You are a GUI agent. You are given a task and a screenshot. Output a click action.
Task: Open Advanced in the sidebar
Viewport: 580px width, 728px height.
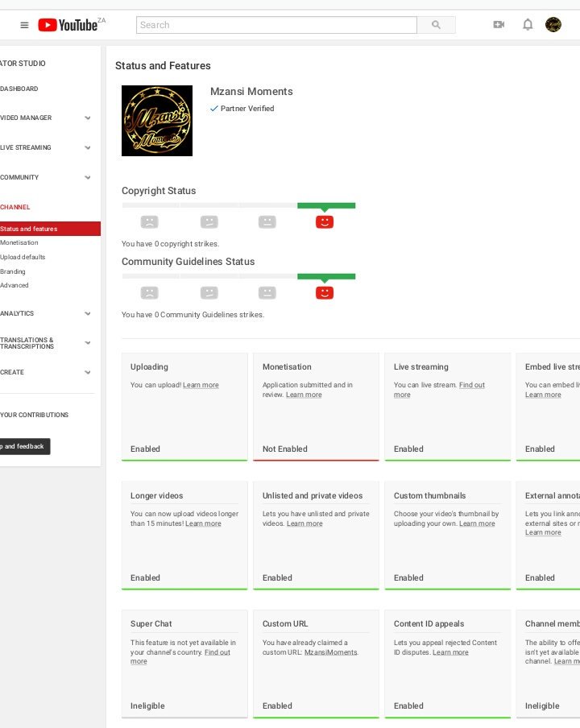point(14,286)
